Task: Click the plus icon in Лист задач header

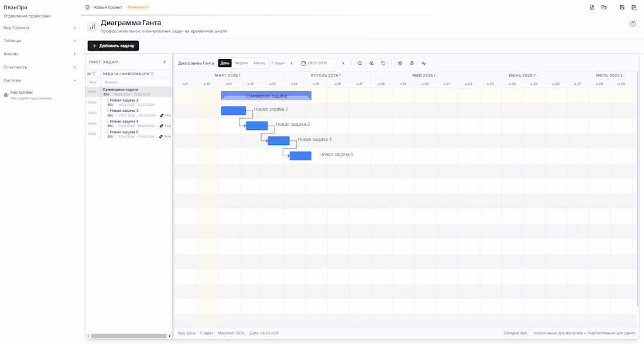Action: [165, 62]
